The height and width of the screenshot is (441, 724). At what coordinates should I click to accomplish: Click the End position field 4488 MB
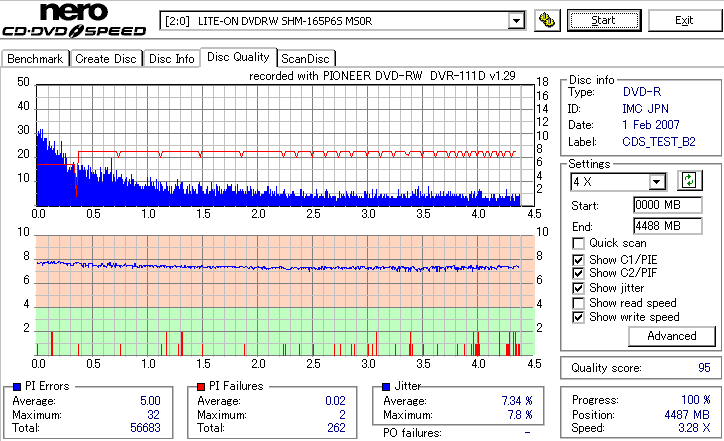[x=668, y=226]
